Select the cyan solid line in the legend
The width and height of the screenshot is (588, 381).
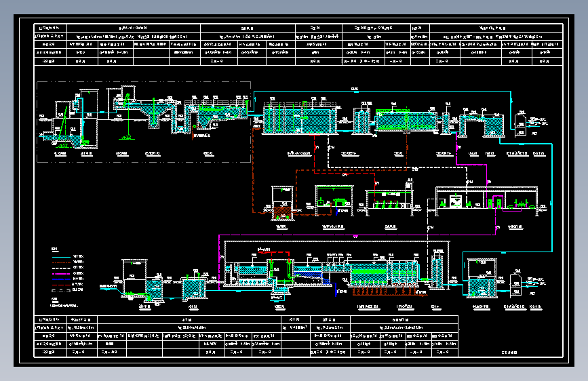click(61, 257)
